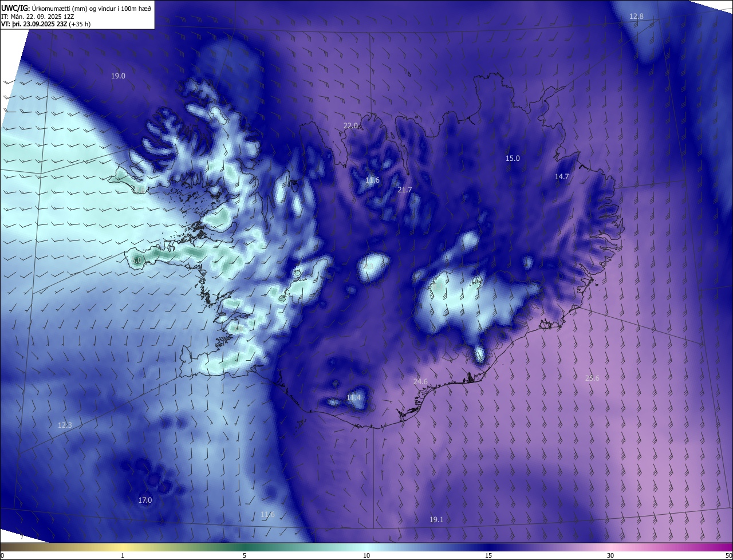Click colorbar tick label 15
Viewport: 733px width, 560px height.
[488, 555]
